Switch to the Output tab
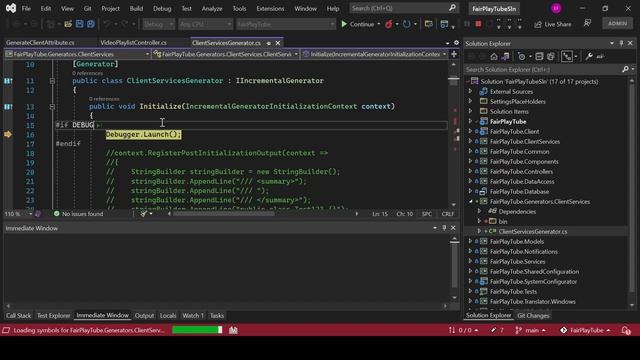Viewport: 640px width, 360px height. [144, 316]
